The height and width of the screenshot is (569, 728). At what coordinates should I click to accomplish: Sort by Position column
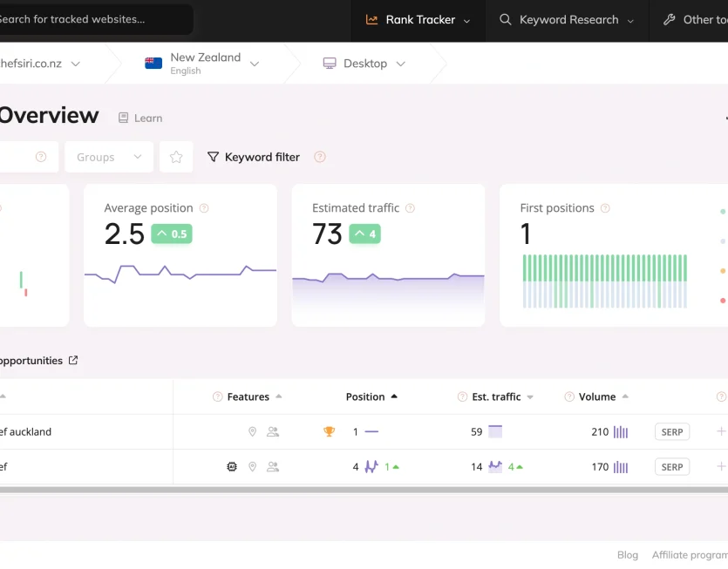tap(371, 396)
